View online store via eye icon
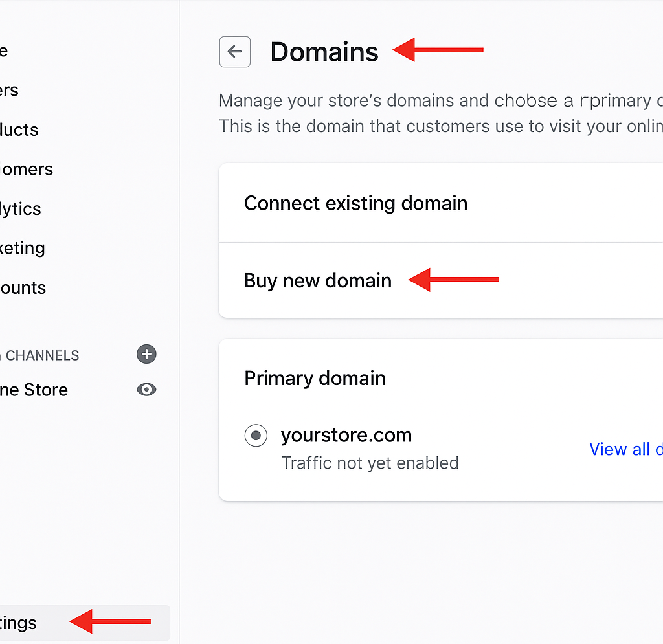 (x=147, y=390)
